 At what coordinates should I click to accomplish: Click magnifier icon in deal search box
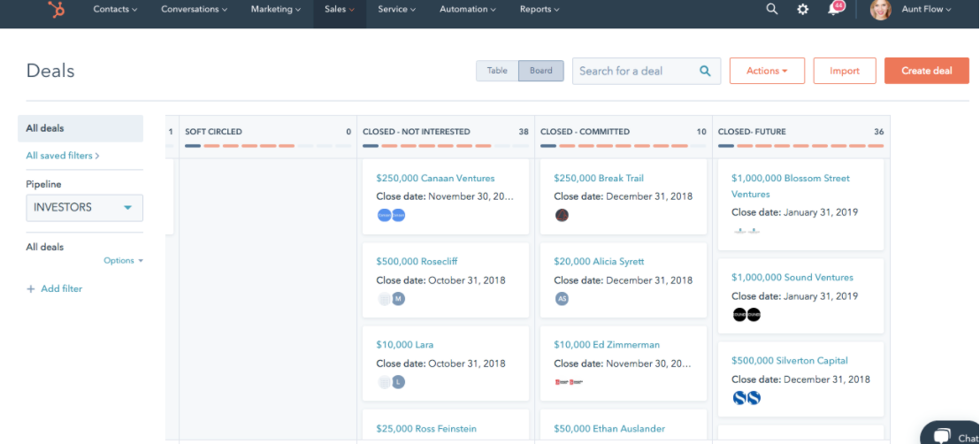pos(705,71)
